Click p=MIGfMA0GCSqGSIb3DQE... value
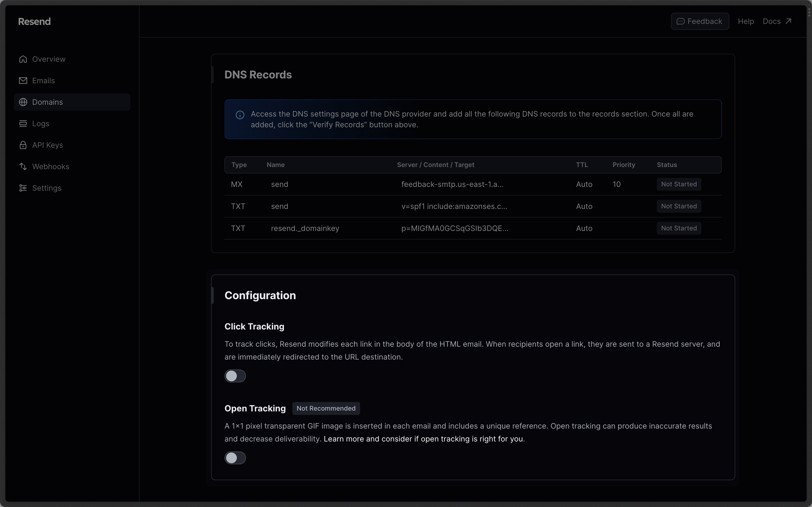The image size is (812, 507). point(455,228)
